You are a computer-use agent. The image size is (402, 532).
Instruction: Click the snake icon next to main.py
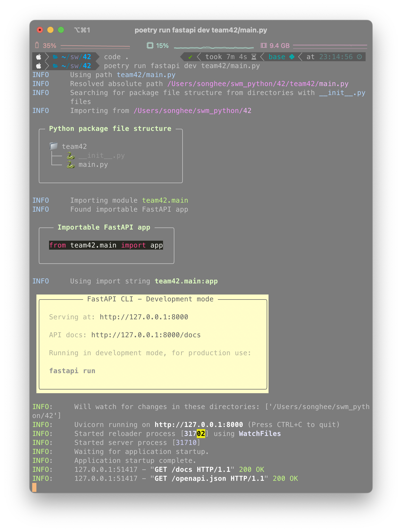click(70, 164)
